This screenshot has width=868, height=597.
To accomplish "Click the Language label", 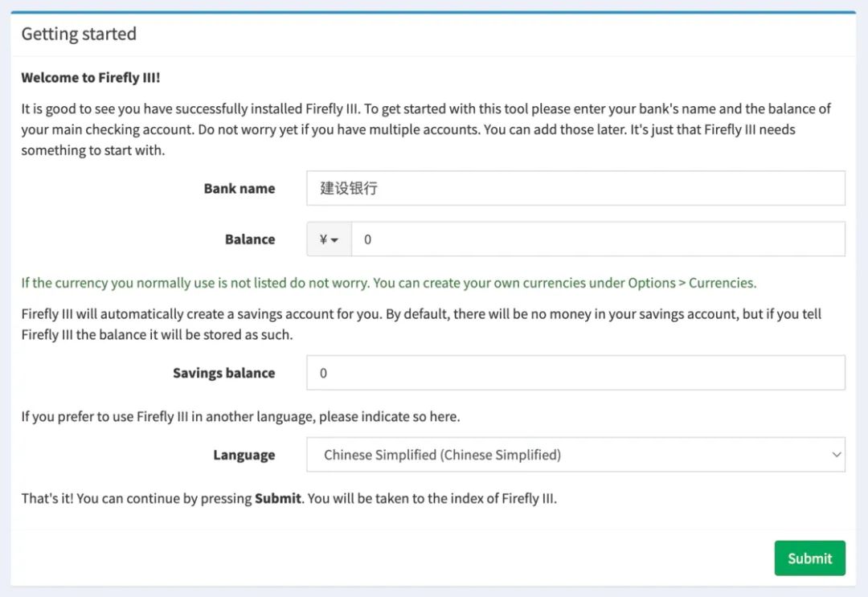I will pyautogui.click(x=244, y=455).
